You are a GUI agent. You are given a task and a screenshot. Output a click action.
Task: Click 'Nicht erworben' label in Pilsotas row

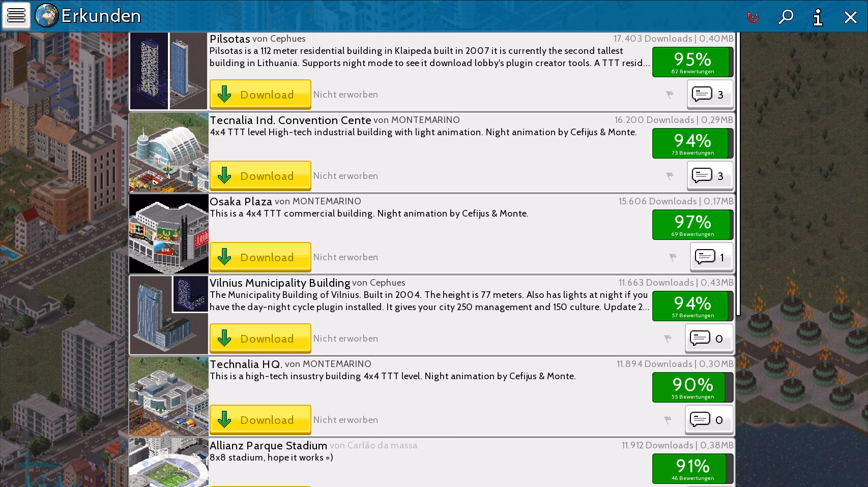pyautogui.click(x=345, y=95)
